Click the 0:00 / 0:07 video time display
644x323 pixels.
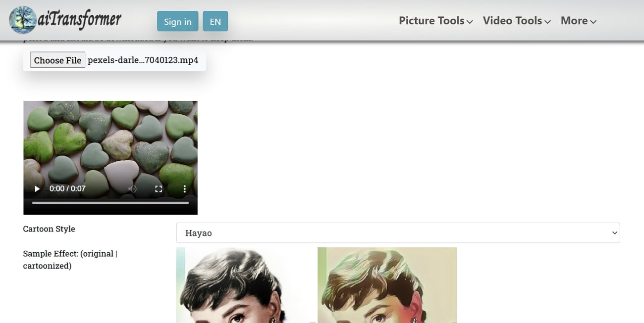(x=67, y=188)
